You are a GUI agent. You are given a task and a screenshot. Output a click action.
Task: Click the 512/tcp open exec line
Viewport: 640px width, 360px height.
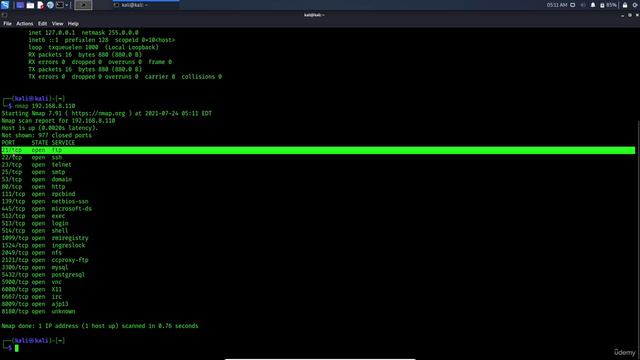[33, 216]
